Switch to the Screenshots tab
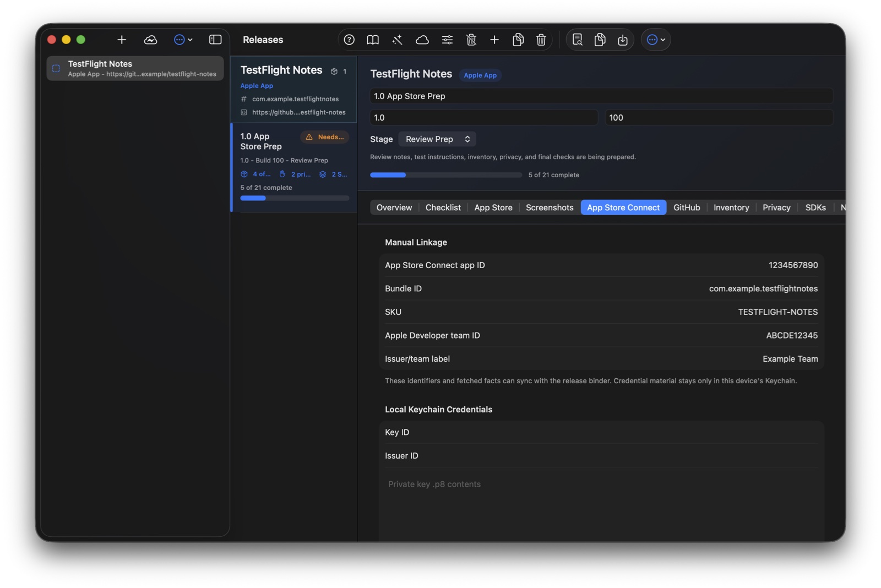 tap(550, 208)
